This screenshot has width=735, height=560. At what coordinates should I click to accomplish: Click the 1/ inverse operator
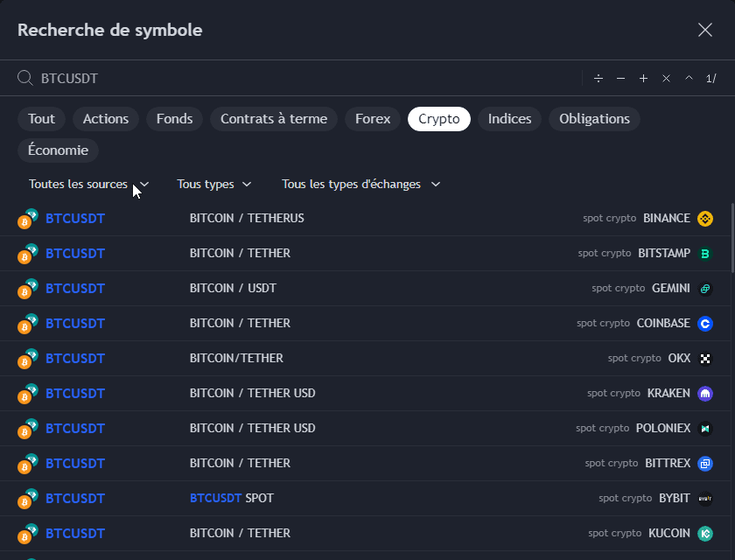(x=710, y=79)
